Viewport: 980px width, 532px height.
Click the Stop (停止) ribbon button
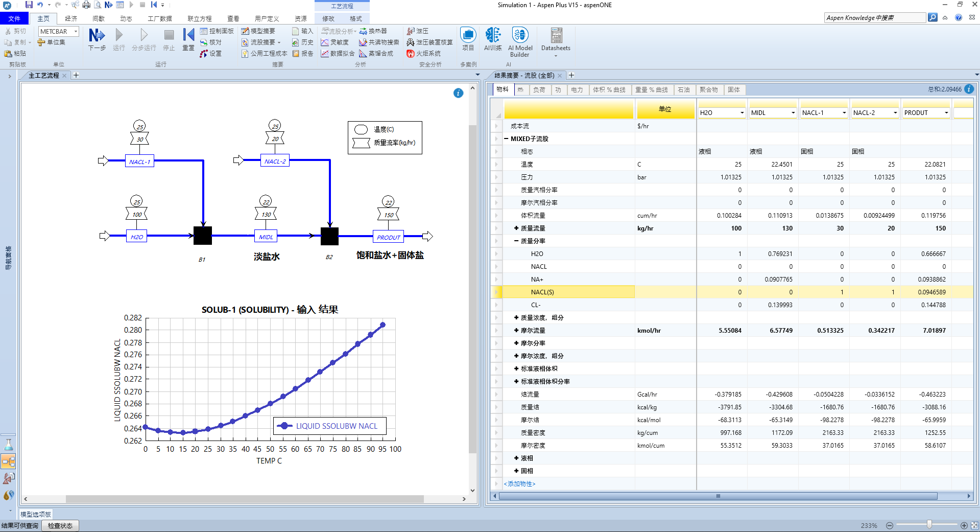coord(169,39)
